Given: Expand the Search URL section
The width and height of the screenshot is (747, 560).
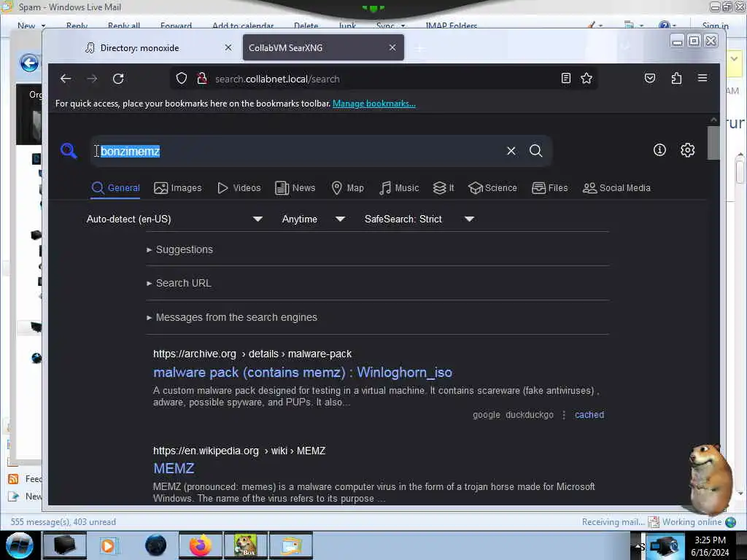Looking at the screenshot, I should 179,283.
